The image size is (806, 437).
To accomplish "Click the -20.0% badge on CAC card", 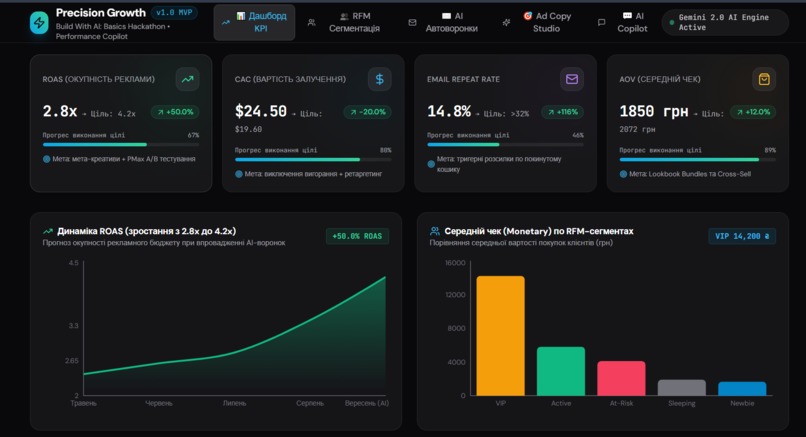I will [368, 112].
